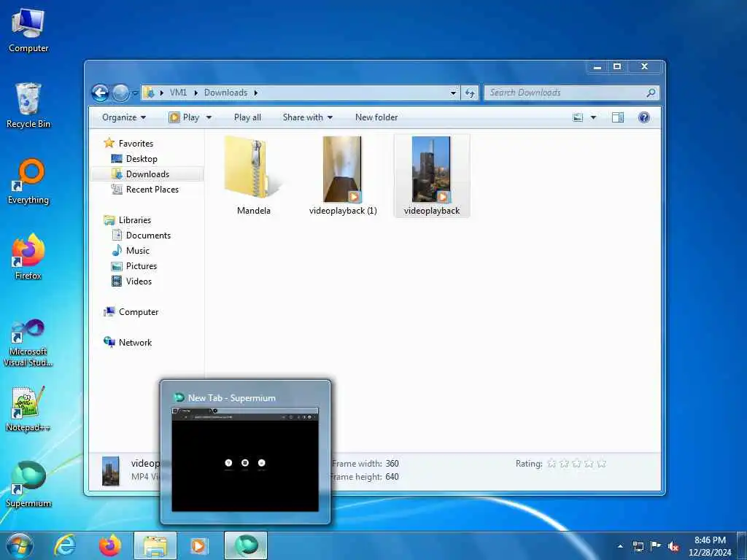Open the Videos library

pos(139,281)
